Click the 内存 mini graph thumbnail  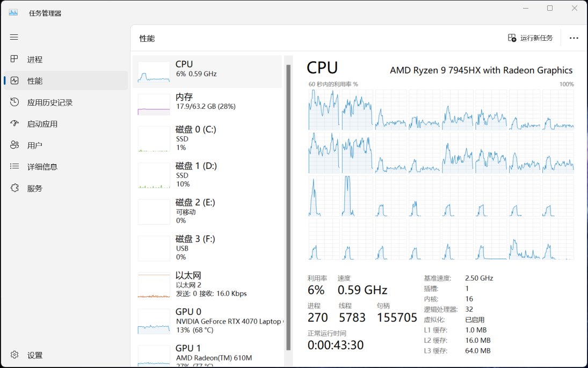[154, 105]
